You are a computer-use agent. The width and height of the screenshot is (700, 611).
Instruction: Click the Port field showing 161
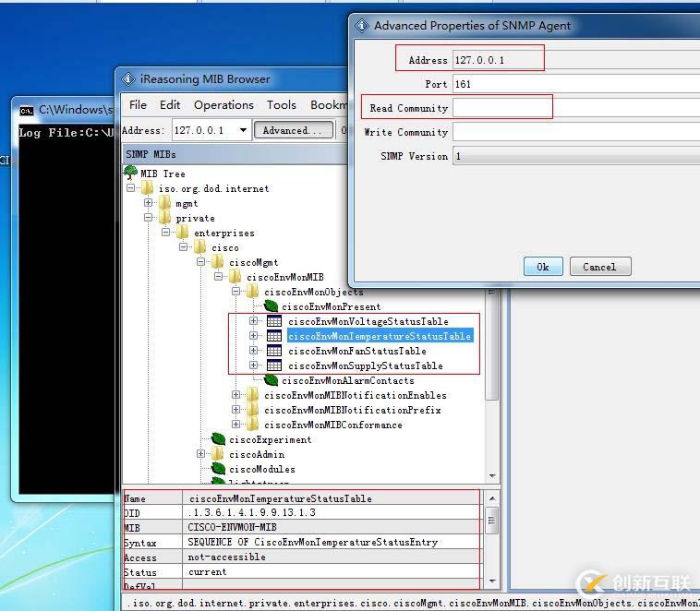pyautogui.click(x=576, y=84)
